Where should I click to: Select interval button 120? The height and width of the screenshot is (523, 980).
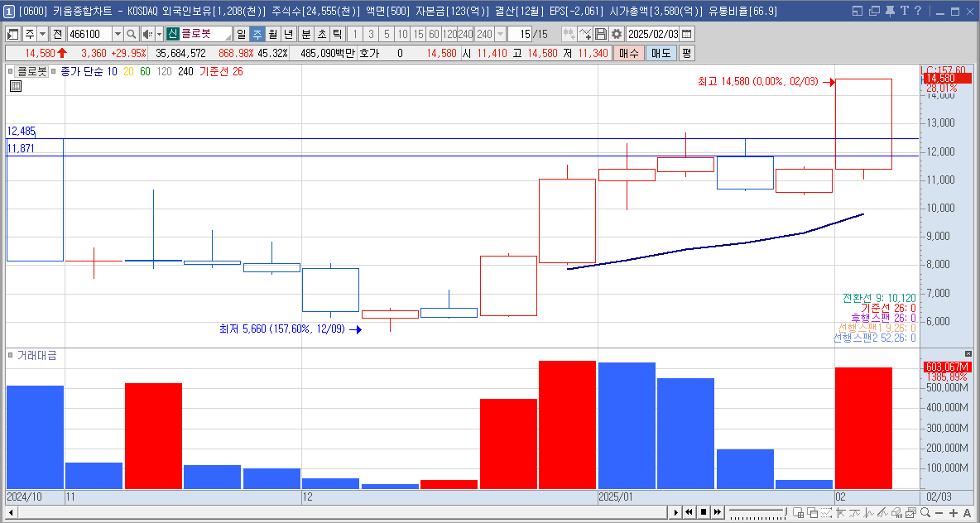coord(449,34)
